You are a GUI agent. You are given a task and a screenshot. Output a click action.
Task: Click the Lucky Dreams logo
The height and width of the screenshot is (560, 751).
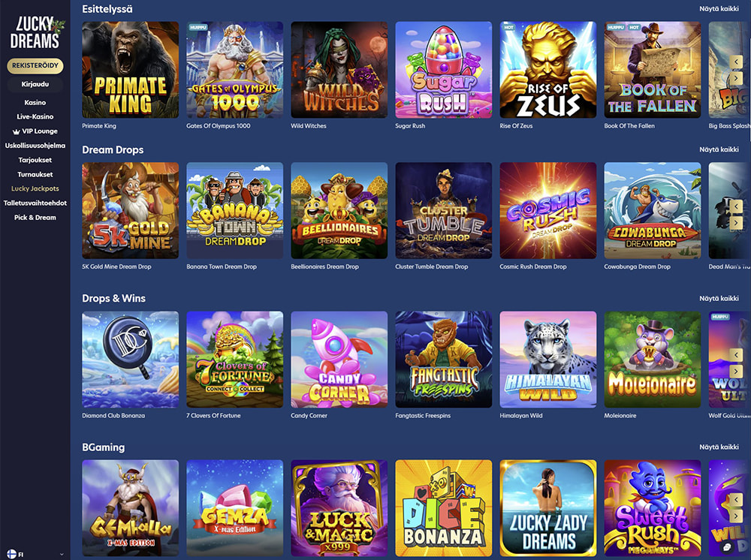pyautogui.click(x=35, y=33)
